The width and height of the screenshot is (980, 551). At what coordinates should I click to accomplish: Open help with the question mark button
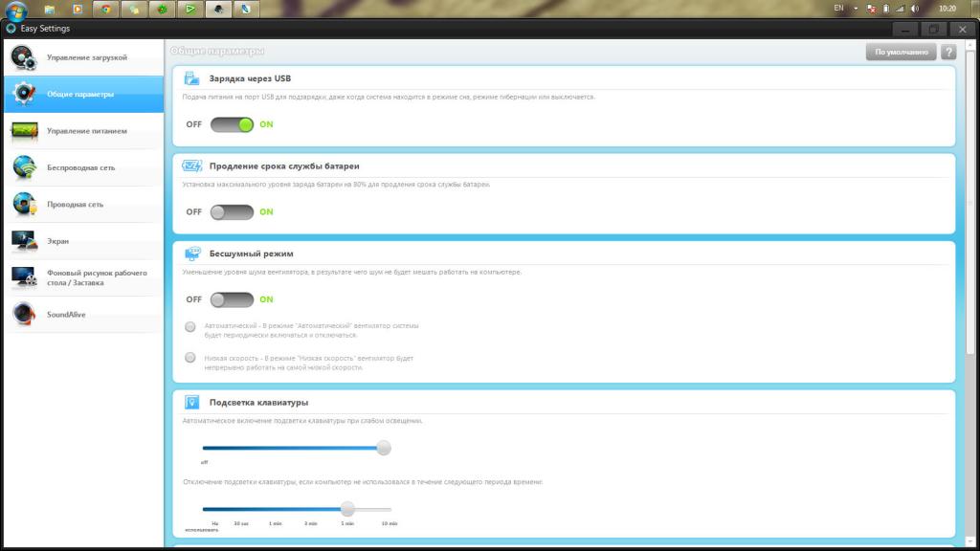948,52
